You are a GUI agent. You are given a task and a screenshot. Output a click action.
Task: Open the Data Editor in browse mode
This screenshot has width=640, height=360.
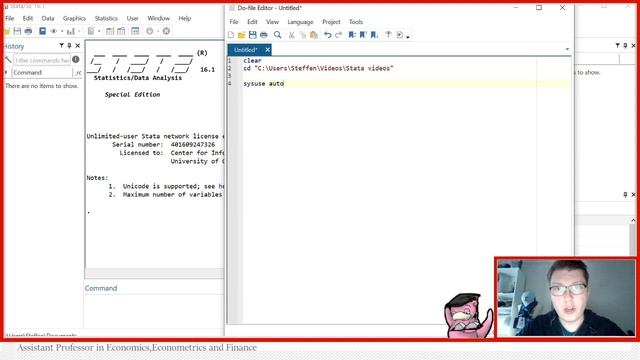tap(121, 31)
